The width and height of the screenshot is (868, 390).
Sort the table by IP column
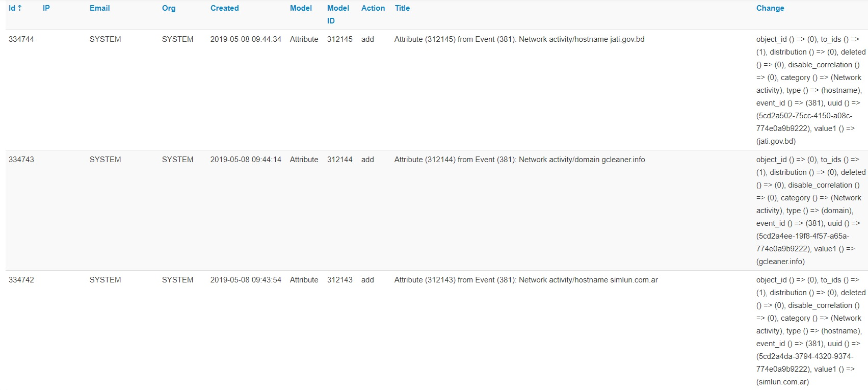pyautogui.click(x=46, y=8)
